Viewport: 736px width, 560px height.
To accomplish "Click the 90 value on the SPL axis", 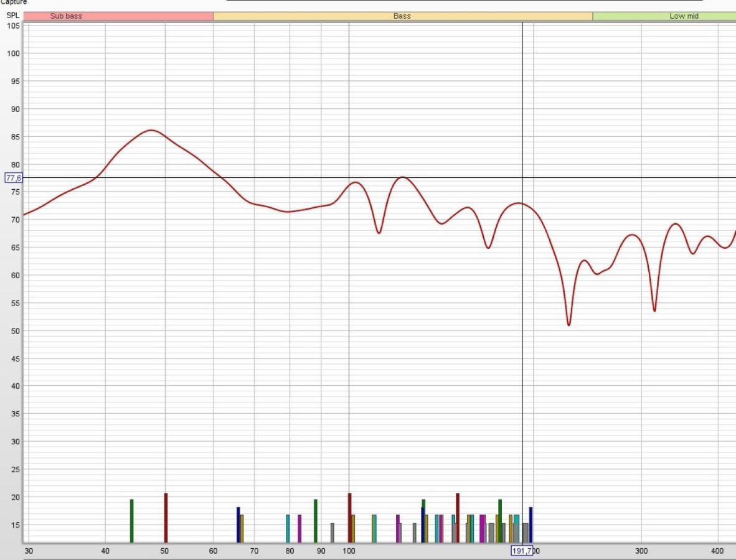I will [x=16, y=110].
